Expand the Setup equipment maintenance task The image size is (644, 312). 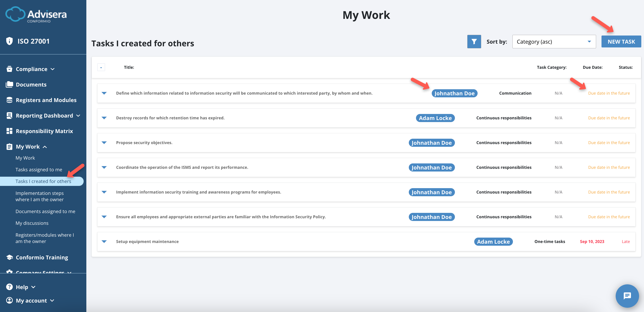pyautogui.click(x=104, y=241)
